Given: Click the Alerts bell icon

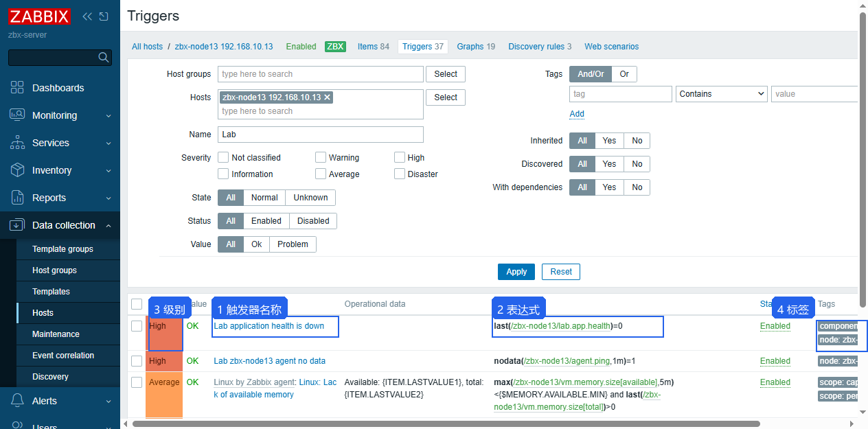Looking at the screenshot, I should click(x=18, y=401).
